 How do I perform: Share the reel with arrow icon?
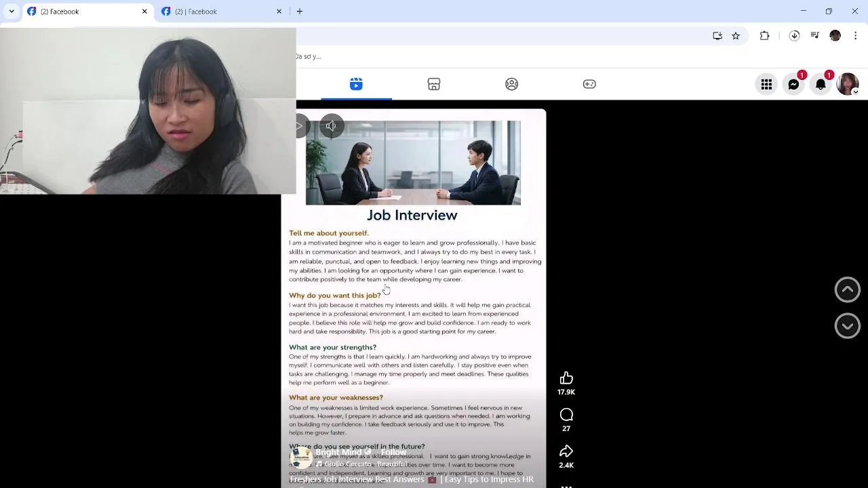[566, 451]
